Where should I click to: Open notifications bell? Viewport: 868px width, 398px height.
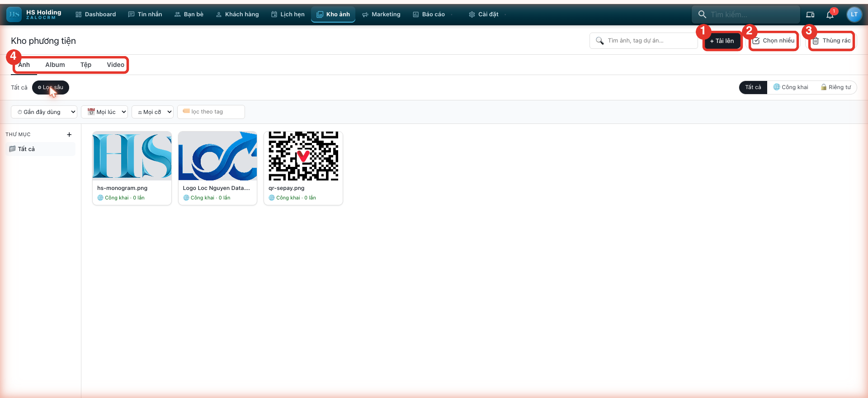point(830,14)
